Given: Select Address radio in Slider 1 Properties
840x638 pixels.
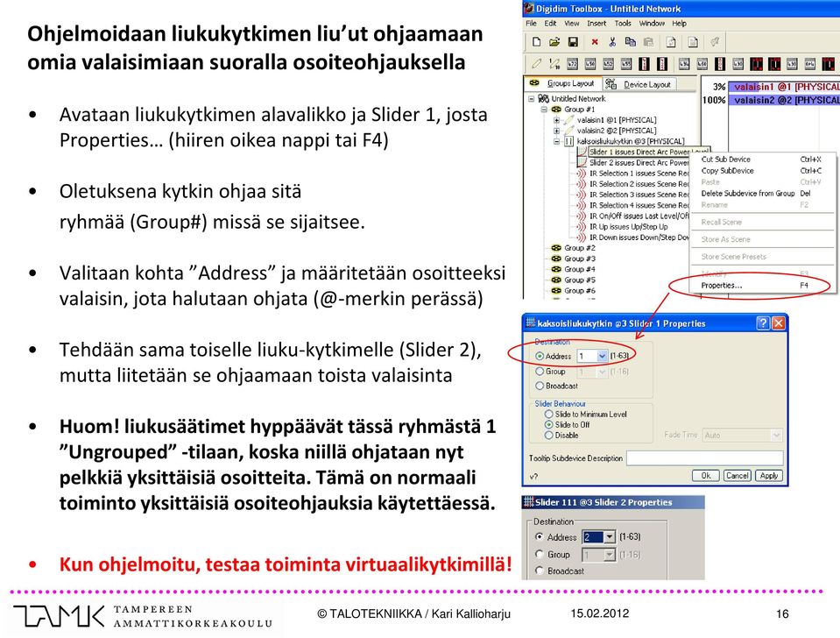Looking at the screenshot, I should [x=540, y=356].
